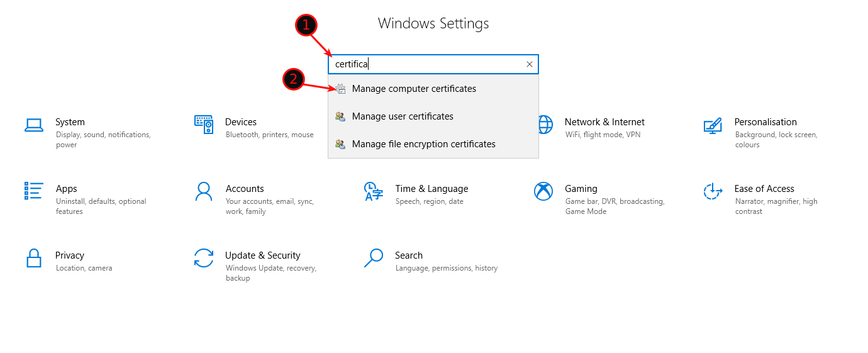This screenshot has height=353, width=868.
Task: Click the Update & Security arrows icon
Action: pos(203,258)
